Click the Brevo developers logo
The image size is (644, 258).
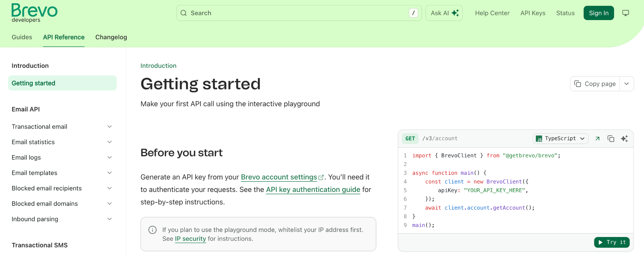click(35, 13)
